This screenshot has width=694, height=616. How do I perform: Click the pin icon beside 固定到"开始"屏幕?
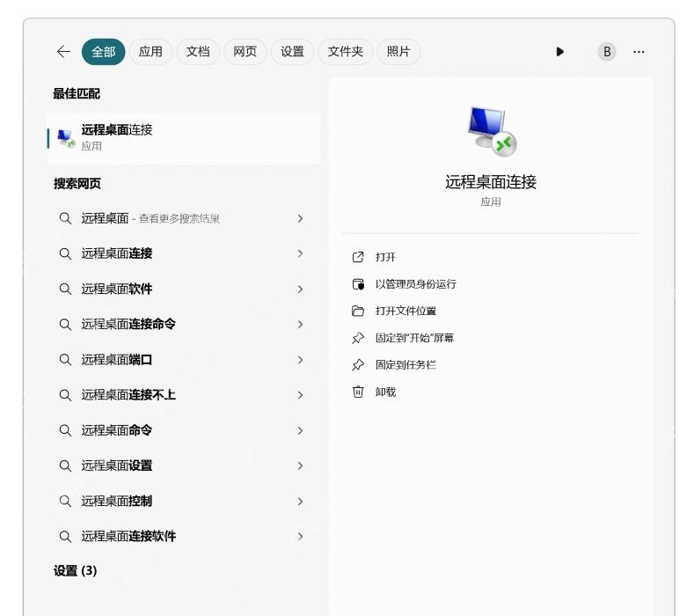[x=358, y=338]
